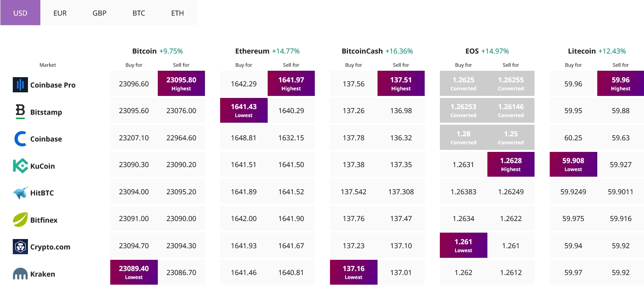Select the GBP currency tab

point(99,13)
